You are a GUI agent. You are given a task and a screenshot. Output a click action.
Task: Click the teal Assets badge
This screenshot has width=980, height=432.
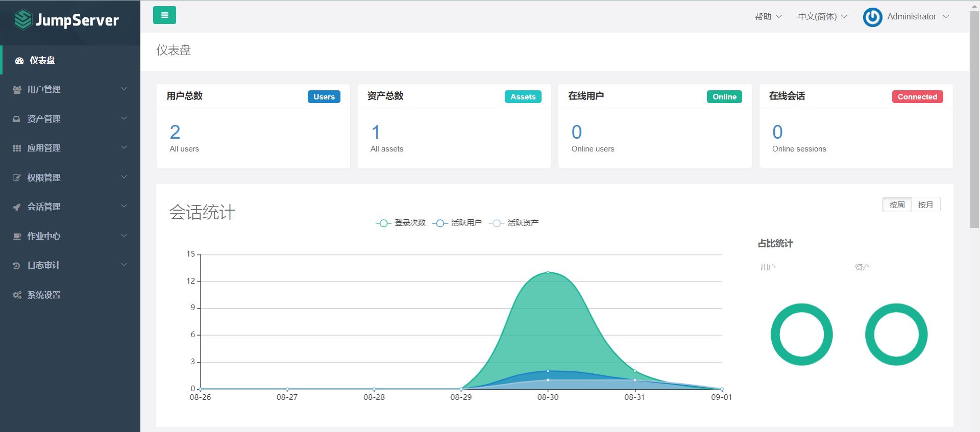coord(523,97)
